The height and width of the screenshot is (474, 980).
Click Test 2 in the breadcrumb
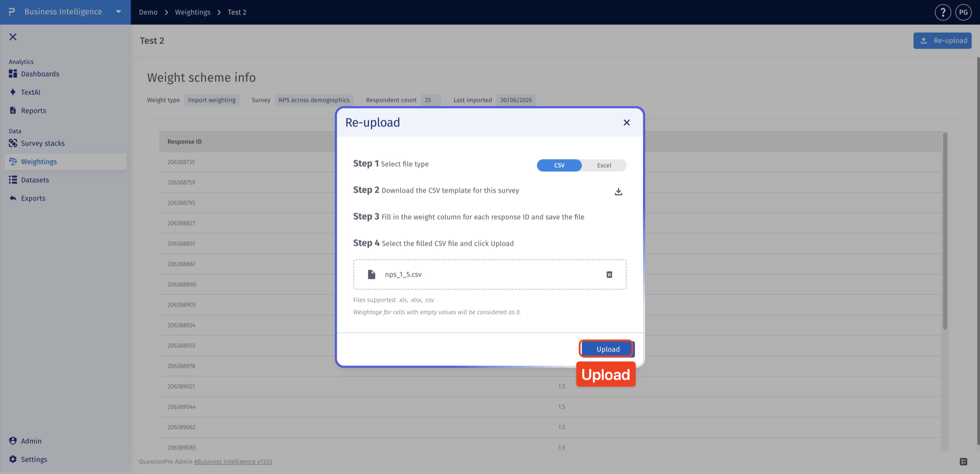pos(237,12)
